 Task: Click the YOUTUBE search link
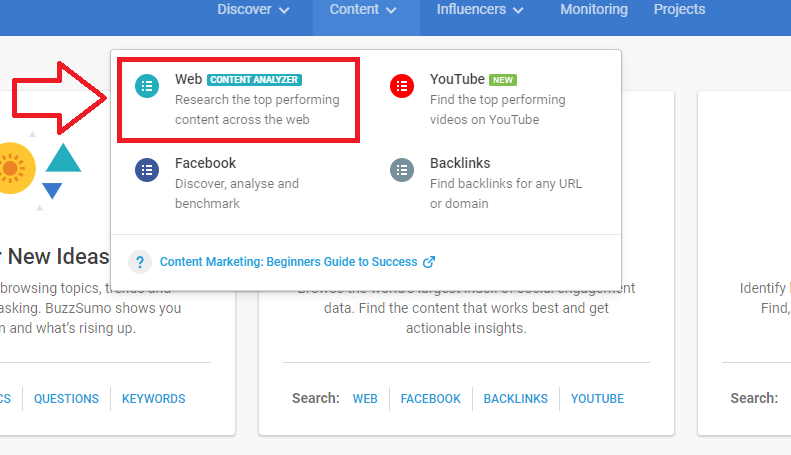pos(597,399)
